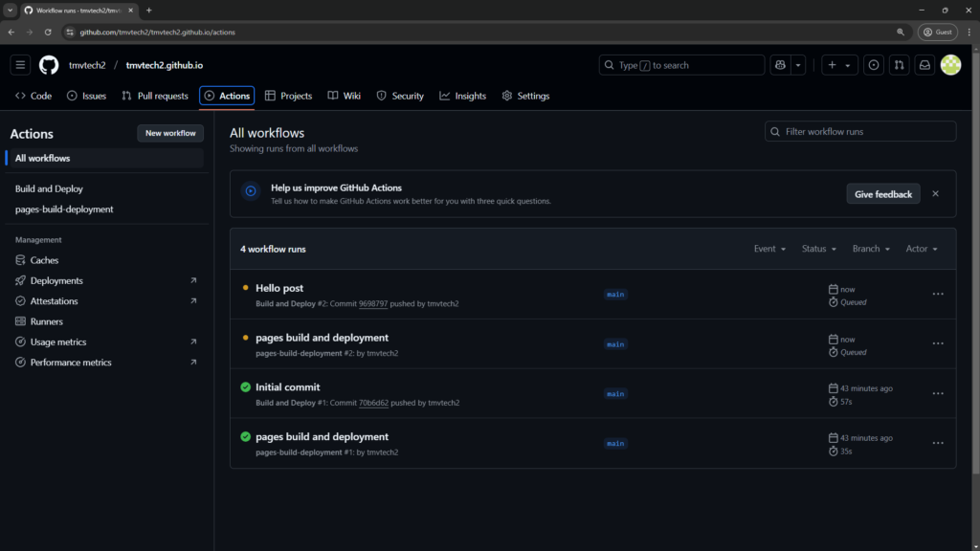Open commit 70b6d62 link
The height and width of the screenshot is (551, 980).
[373, 403]
